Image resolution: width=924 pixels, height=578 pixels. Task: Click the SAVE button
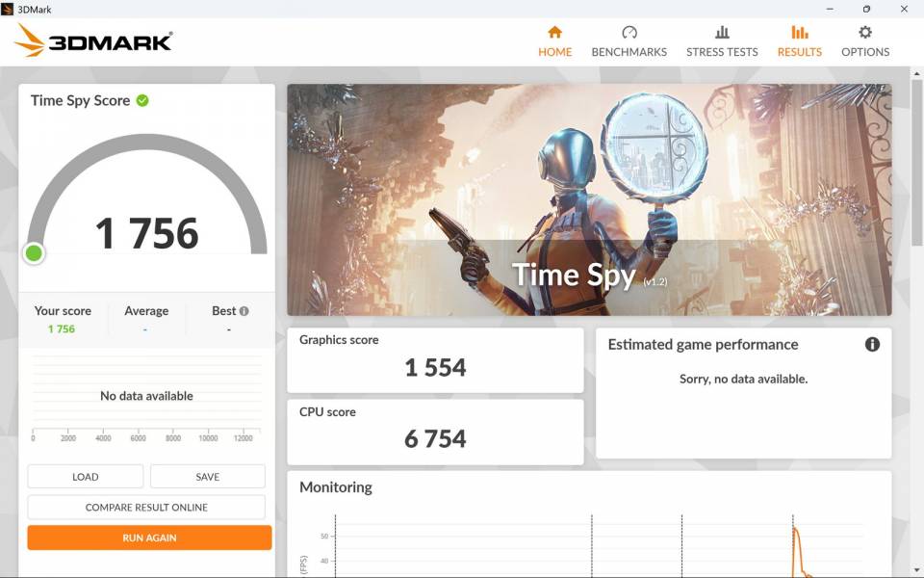(207, 477)
